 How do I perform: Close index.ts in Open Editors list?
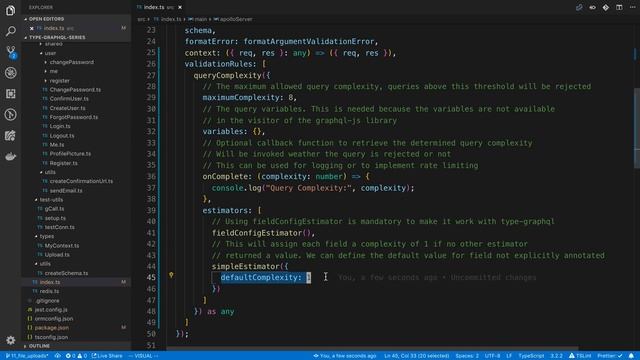click(31, 28)
